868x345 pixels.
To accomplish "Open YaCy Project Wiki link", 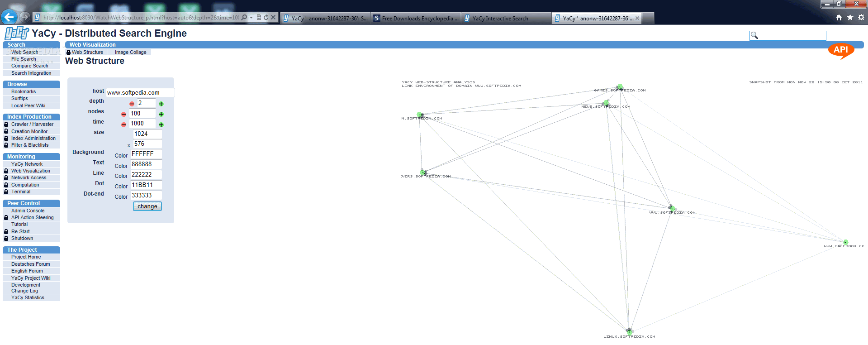I will (31, 278).
